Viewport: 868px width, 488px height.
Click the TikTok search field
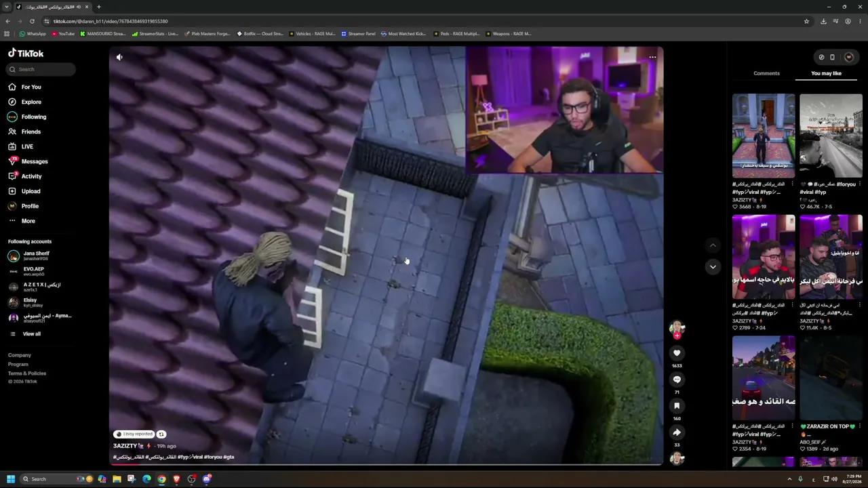click(41, 69)
